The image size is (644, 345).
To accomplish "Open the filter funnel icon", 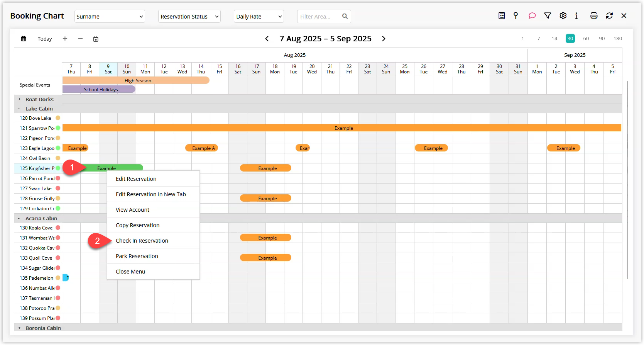I will click(548, 16).
